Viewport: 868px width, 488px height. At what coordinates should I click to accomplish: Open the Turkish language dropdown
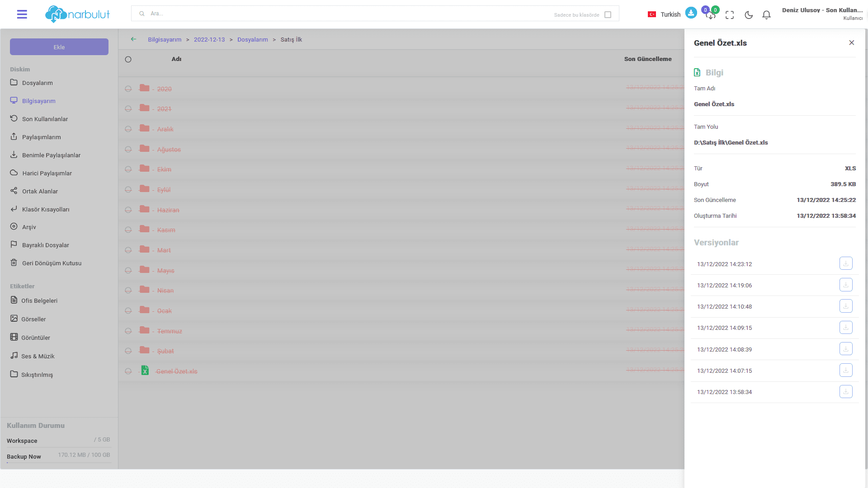point(664,14)
